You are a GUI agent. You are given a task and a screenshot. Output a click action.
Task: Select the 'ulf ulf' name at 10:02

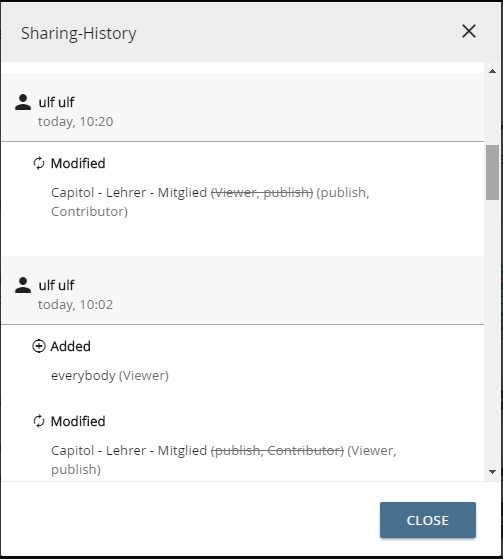56,285
